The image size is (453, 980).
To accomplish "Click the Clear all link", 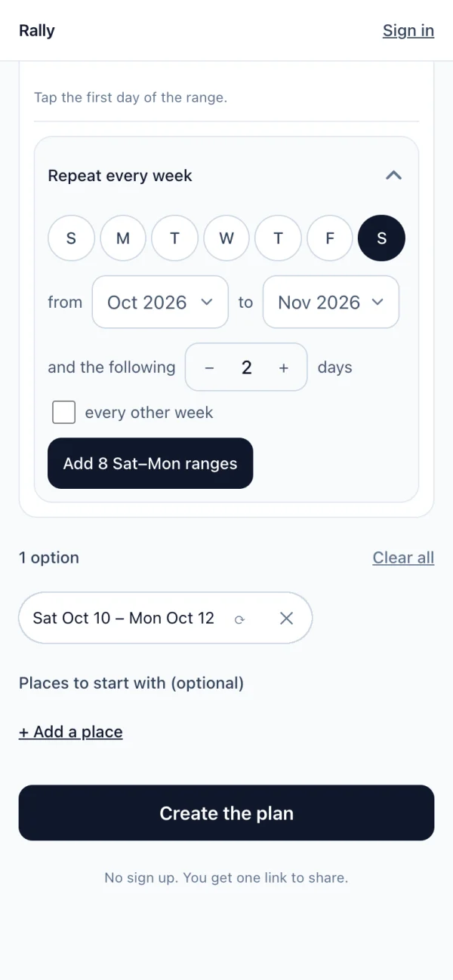I will click(403, 558).
